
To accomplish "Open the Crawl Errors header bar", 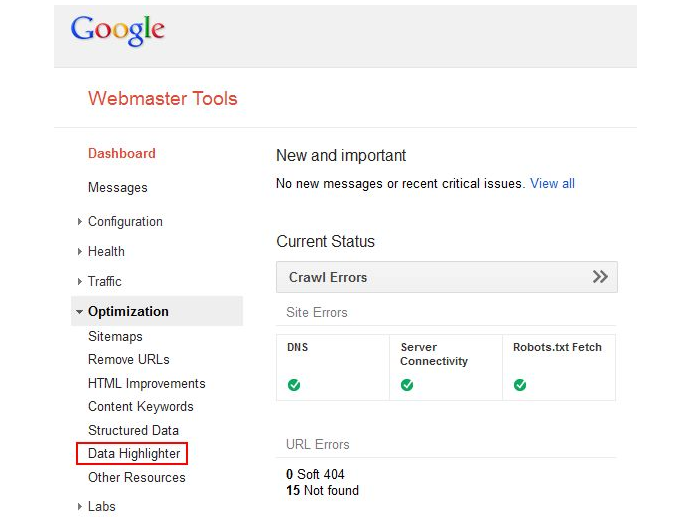I will pyautogui.click(x=447, y=277).
